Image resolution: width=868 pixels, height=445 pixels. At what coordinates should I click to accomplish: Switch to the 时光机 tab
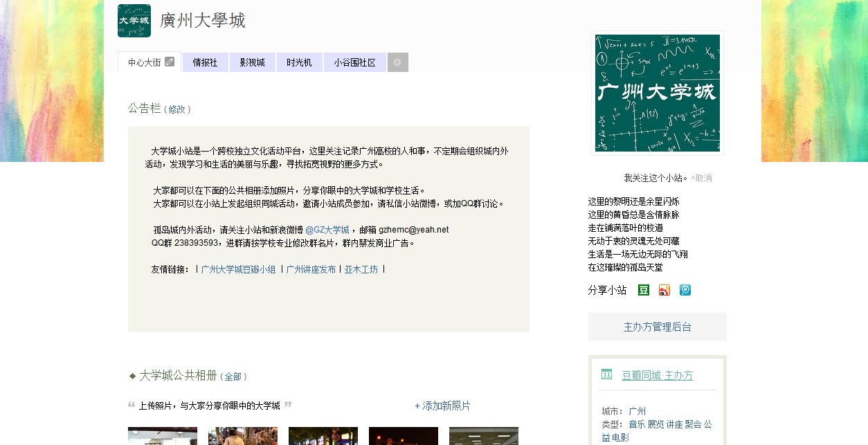point(299,62)
